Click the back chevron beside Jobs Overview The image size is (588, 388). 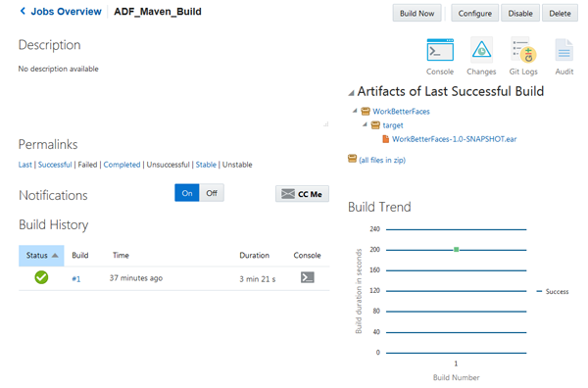[23, 11]
